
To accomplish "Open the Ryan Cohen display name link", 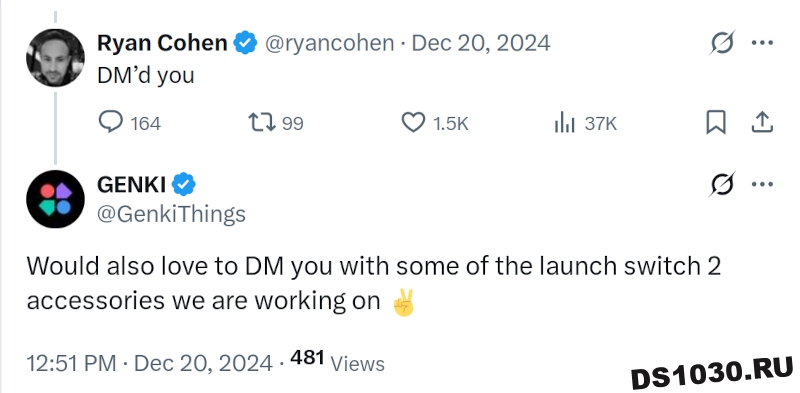I will [x=162, y=43].
